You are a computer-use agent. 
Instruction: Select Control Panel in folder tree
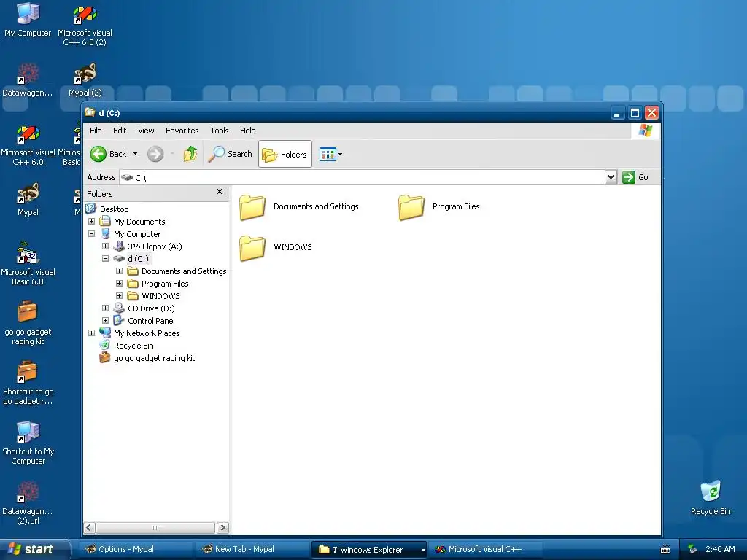click(151, 321)
